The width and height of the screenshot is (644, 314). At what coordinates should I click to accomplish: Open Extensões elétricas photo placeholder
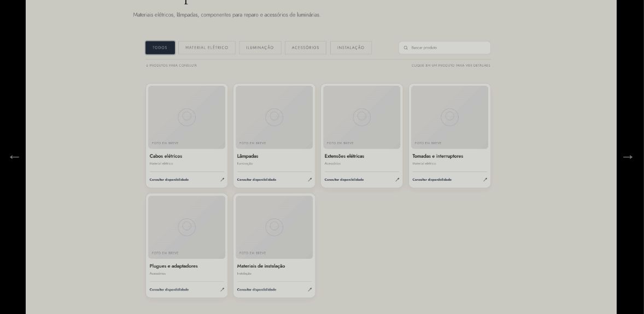[x=361, y=117]
